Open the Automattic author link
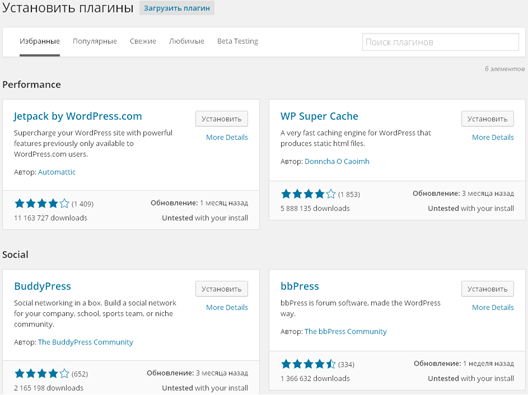528x395 pixels. point(57,172)
